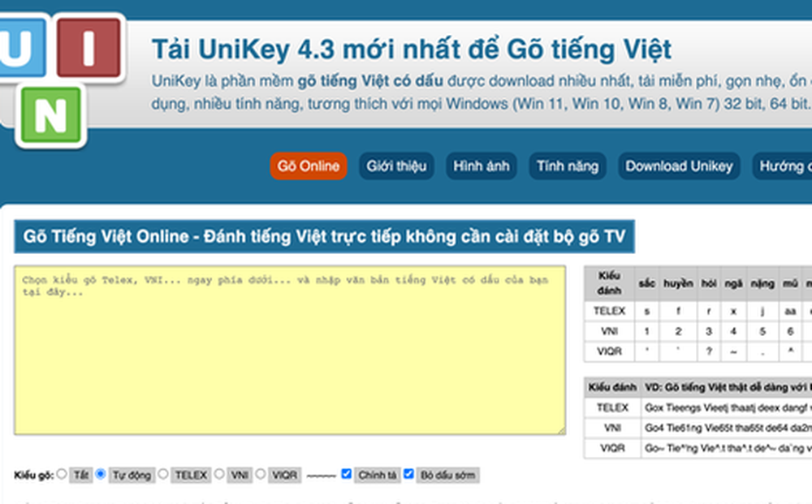Viewport: 812px width, 504px height.
Task: Click the 'VD: Gõ tiếng Việt thật dễ dàng' header
Action: coord(727,387)
